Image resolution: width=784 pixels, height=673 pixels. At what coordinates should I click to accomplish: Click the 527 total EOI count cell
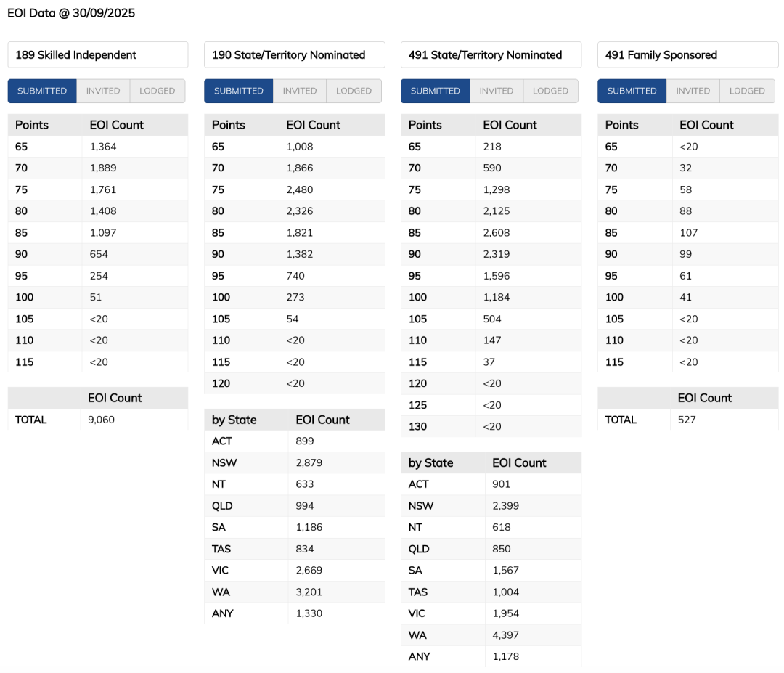(x=687, y=420)
